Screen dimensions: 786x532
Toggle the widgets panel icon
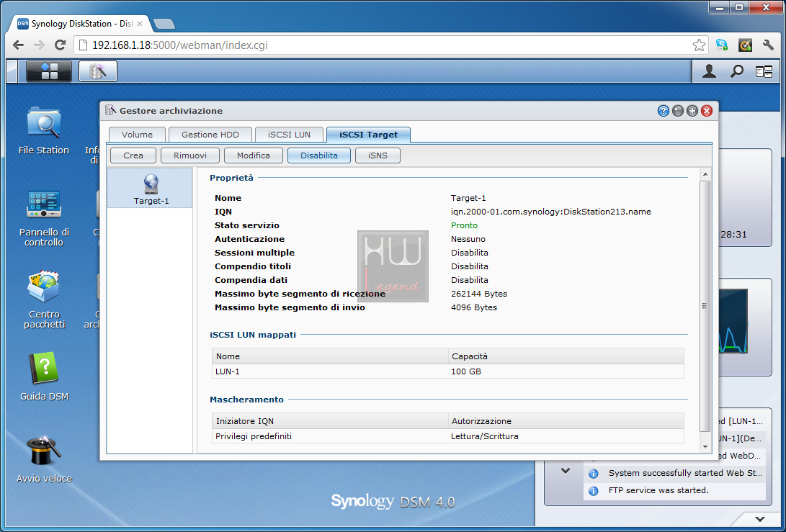click(x=764, y=72)
